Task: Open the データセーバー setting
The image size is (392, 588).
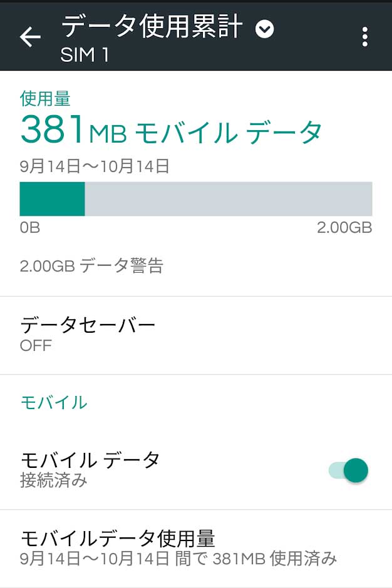Action: [196, 335]
